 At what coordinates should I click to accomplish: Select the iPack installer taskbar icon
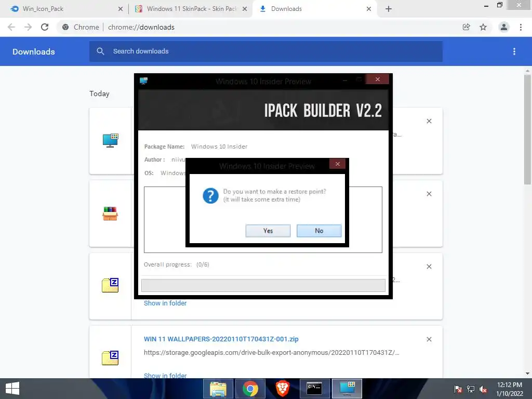point(347,389)
